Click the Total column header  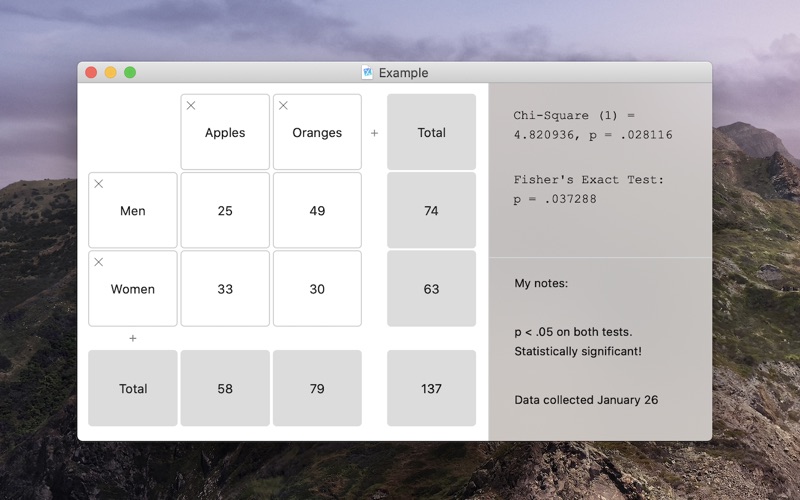(x=432, y=132)
